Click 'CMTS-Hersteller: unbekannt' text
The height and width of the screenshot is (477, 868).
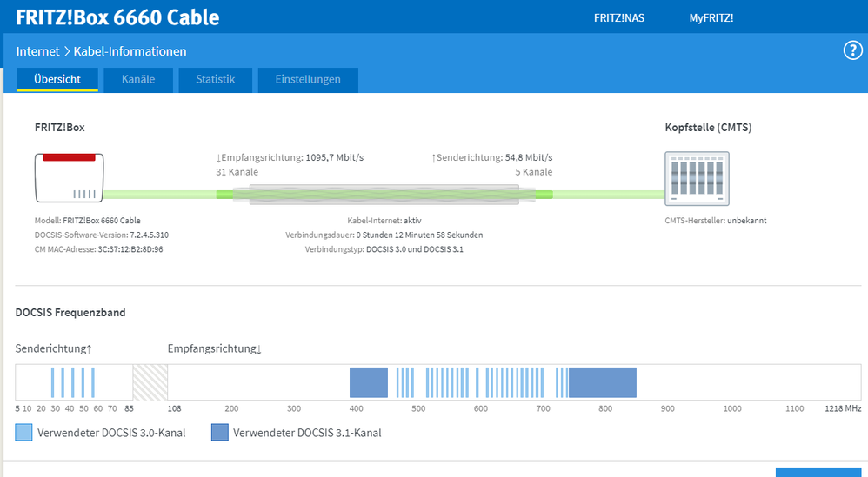[x=716, y=220]
